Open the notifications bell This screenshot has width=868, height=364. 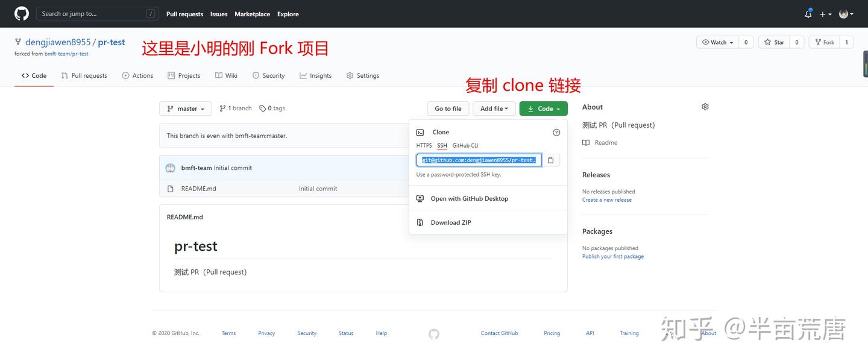(808, 14)
